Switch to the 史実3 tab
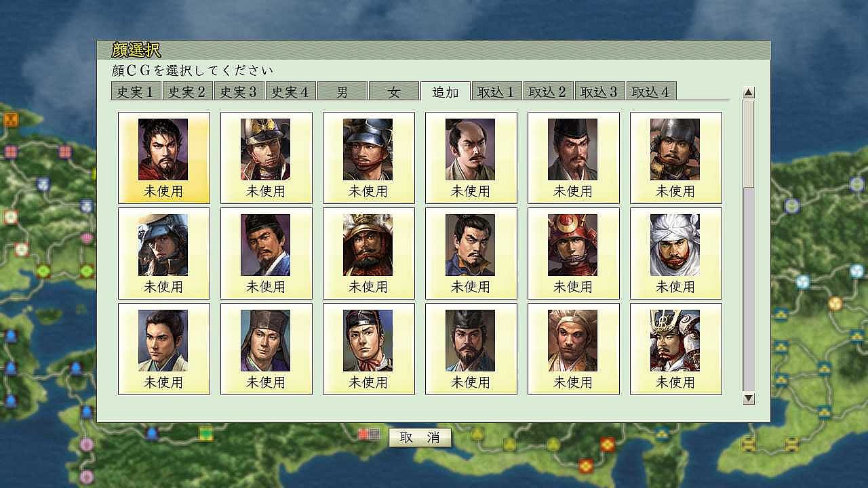The image size is (868, 488). [x=239, y=91]
